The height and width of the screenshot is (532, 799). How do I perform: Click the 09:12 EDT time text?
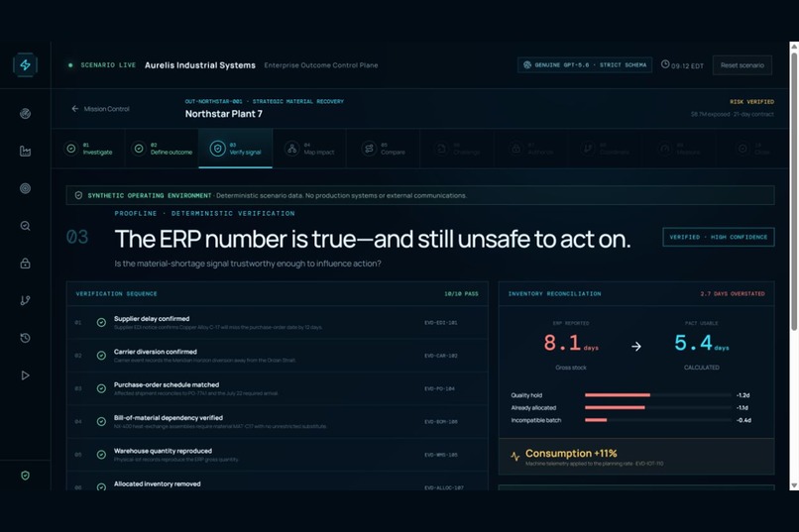point(687,65)
